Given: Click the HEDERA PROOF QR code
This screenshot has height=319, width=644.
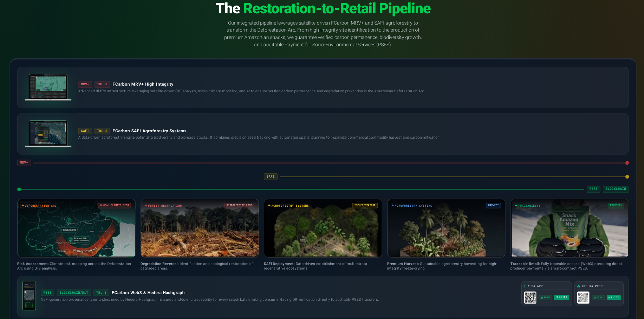Looking at the screenshot, I should (583, 298).
